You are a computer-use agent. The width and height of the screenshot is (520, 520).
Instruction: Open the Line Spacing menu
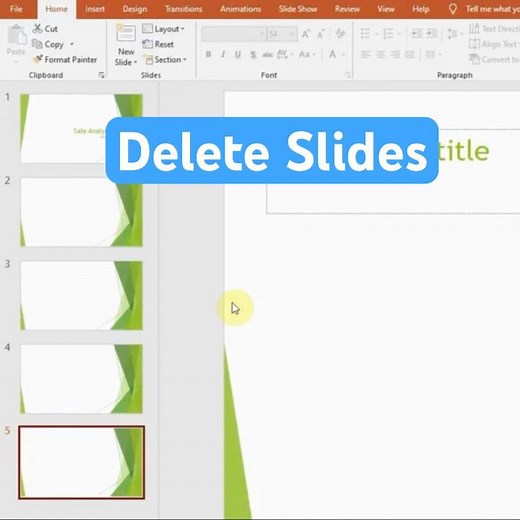(455, 34)
